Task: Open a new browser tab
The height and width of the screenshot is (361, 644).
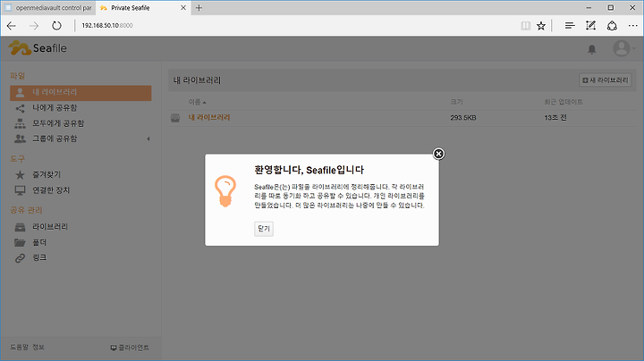Action: (199, 8)
